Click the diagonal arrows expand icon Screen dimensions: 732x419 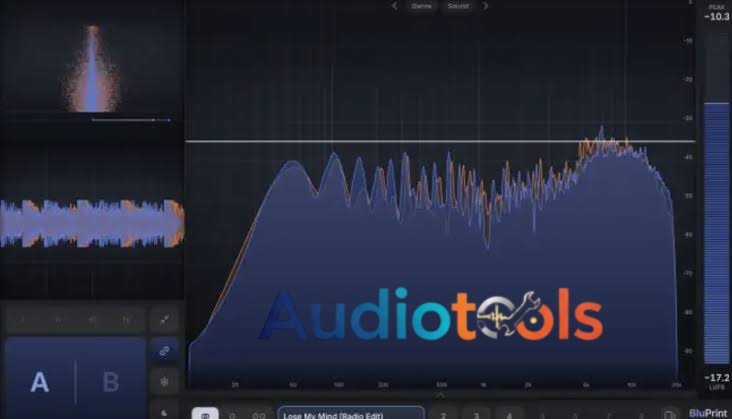tap(164, 320)
